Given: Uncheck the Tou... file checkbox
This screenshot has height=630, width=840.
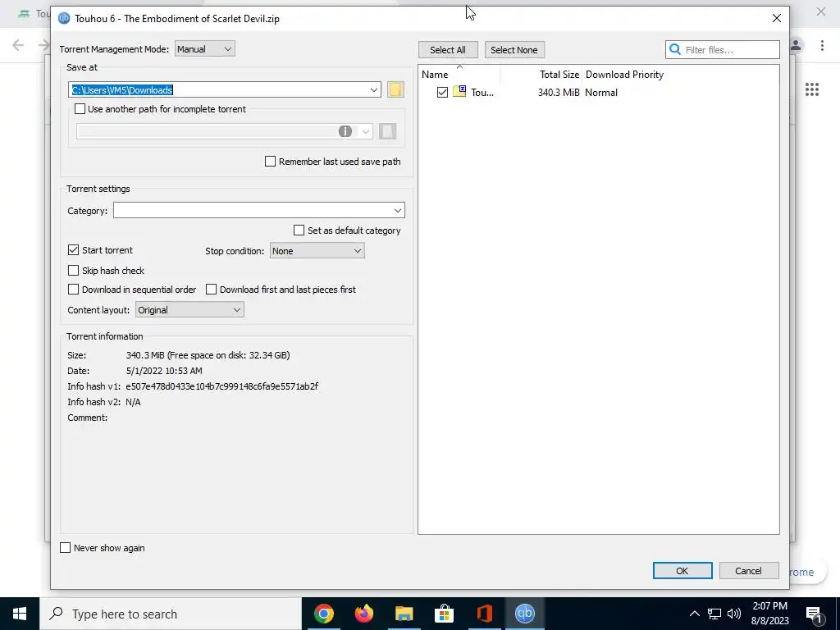Looking at the screenshot, I should coord(442,92).
